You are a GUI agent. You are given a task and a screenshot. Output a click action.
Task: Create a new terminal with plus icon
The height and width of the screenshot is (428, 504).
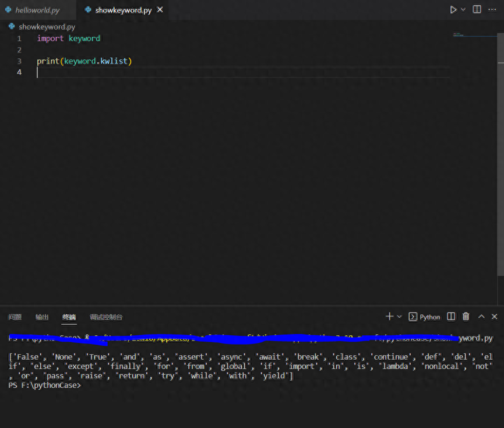(x=389, y=317)
